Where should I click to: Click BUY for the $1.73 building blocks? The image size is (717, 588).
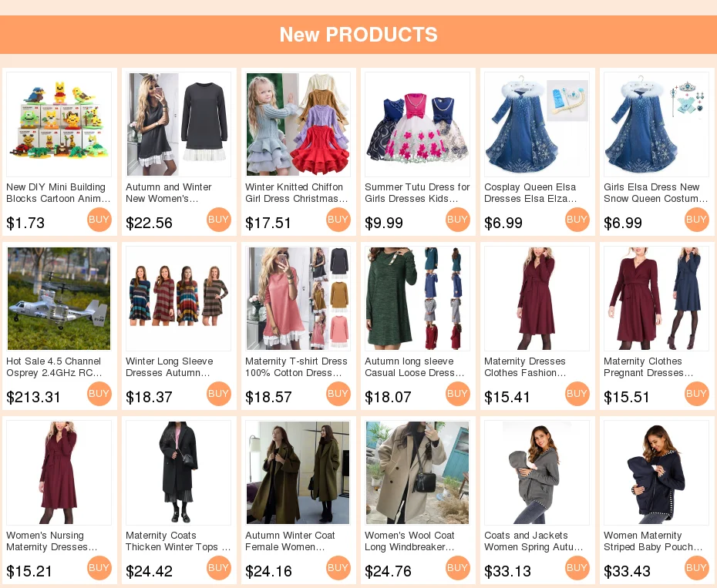tap(99, 220)
